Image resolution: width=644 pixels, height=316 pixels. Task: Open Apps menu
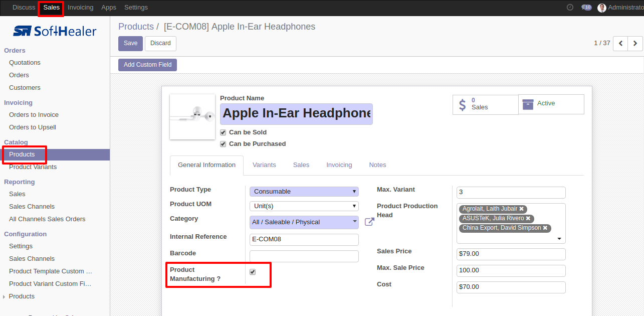pyautogui.click(x=109, y=8)
